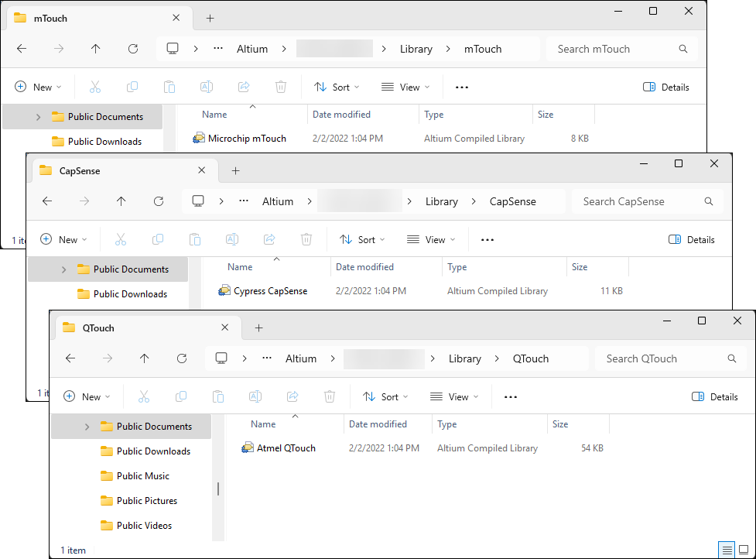
Task: Click Delete trash icon in CapSense window
Action: coord(306,240)
